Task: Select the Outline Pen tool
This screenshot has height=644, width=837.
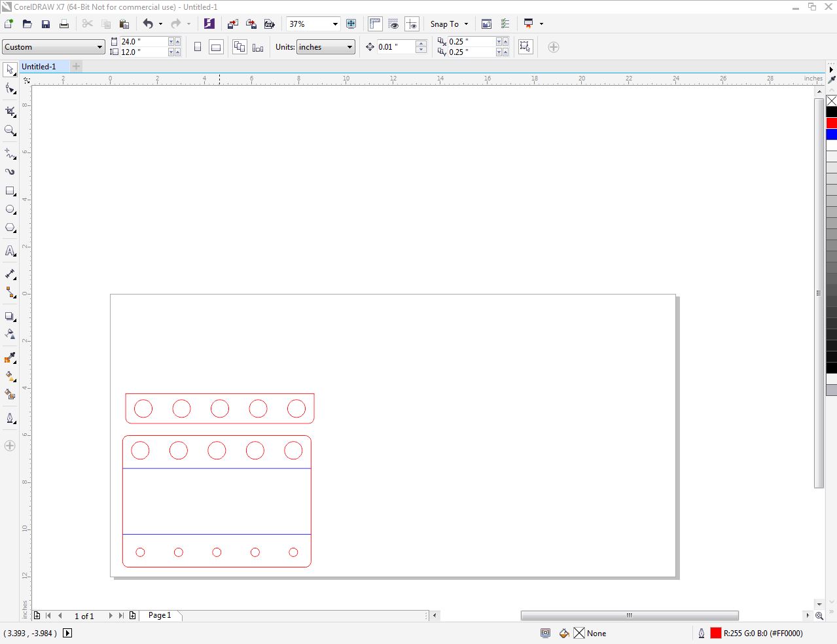Action: tap(10, 418)
